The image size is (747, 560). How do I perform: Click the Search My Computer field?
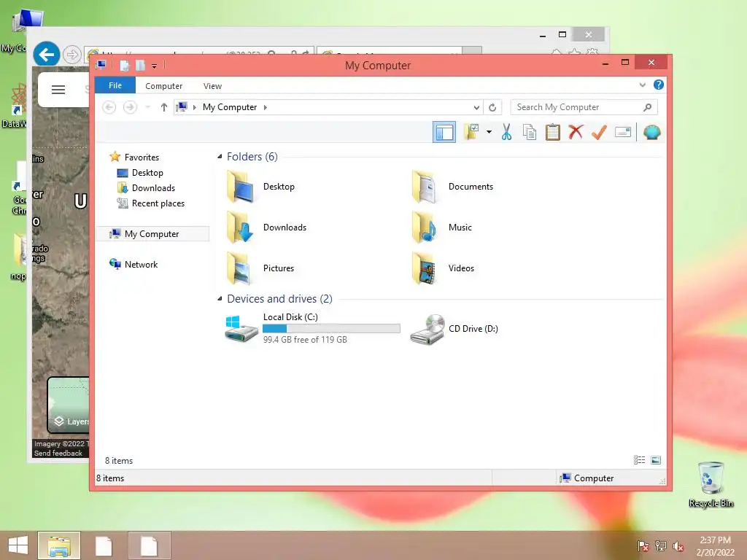point(584,107)
